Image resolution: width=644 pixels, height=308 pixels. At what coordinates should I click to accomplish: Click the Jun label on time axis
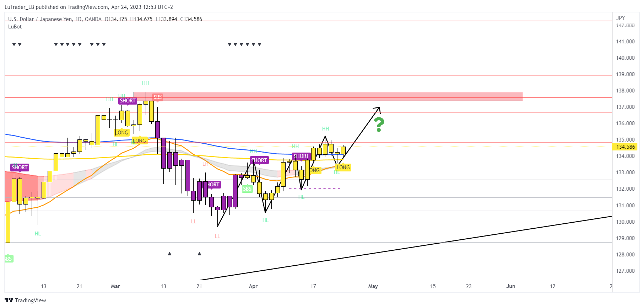tap(511, 286)
